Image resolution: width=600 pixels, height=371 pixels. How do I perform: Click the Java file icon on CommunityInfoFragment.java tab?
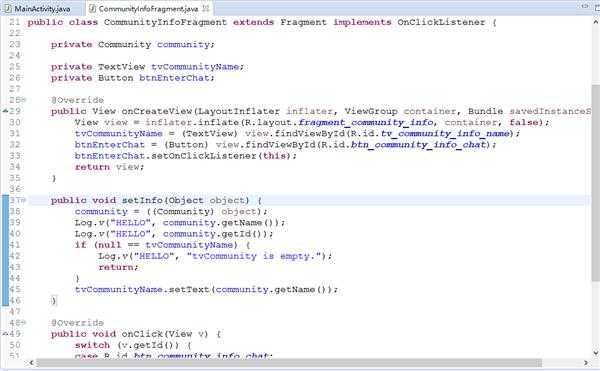click(92, 8)
